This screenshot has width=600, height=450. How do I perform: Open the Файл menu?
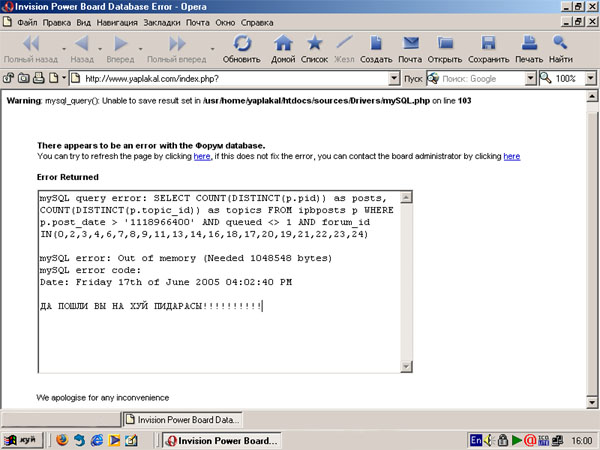coord(27,23)
